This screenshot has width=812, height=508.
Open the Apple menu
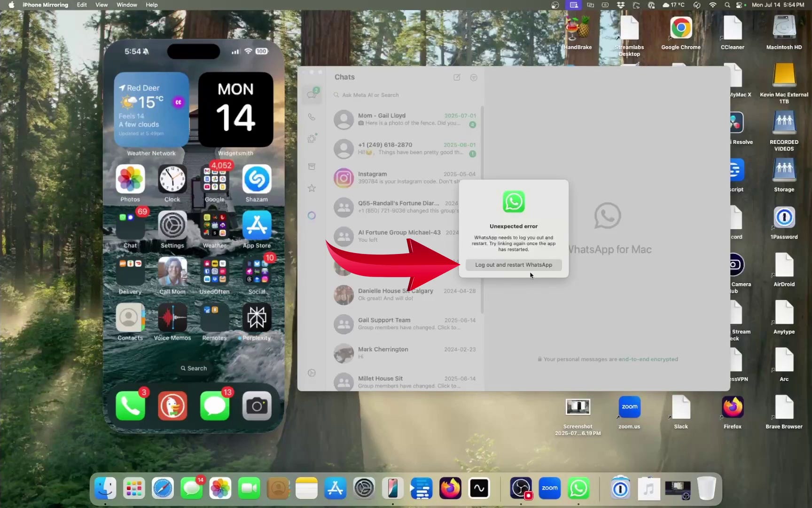pyautogui.click(x=11, y=5)
